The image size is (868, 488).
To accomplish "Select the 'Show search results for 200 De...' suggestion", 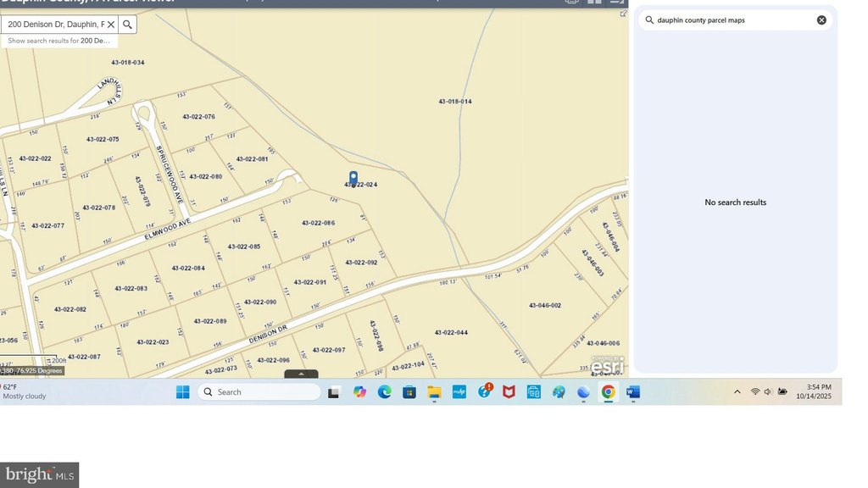I will (x=58, y=41).
